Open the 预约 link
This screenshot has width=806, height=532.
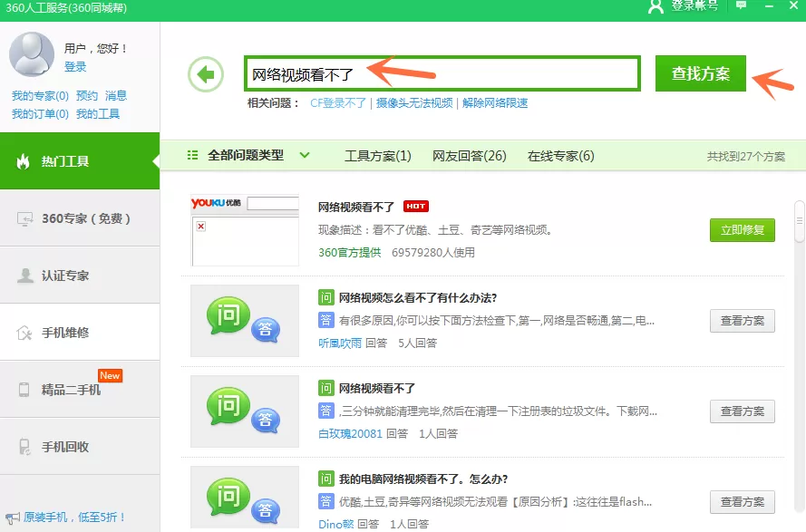pos(87,96)
